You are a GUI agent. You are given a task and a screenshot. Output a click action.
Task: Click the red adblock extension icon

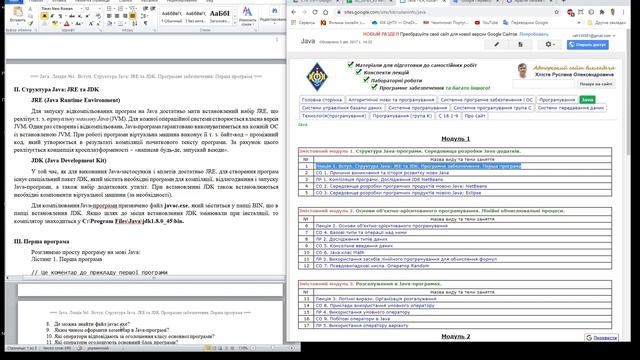pyautogui.click(x=571, y=12)
